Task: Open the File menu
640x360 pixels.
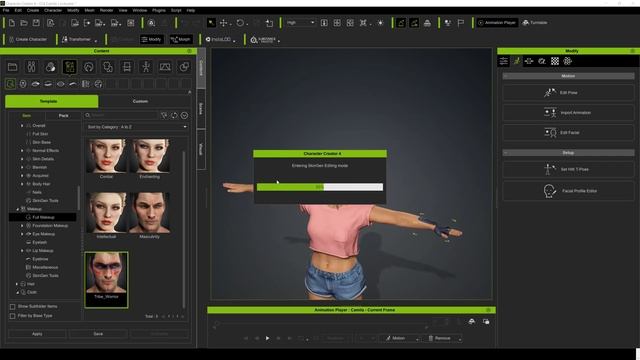Action: (x=6, y=10)
